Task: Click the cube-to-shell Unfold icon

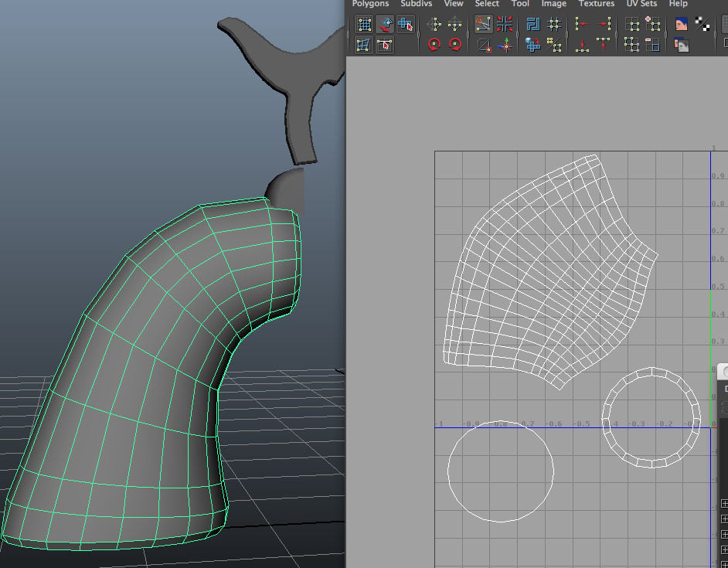Action: click(x=532, y=45)
